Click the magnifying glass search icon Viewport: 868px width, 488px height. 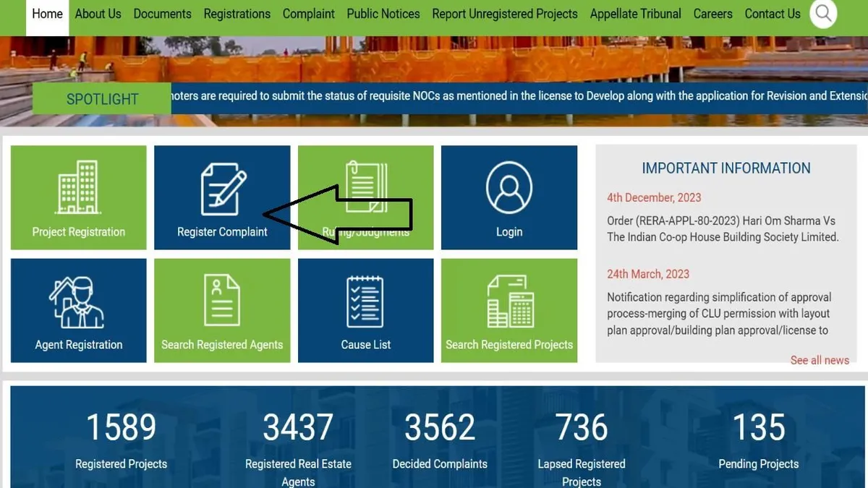[823, 14]
